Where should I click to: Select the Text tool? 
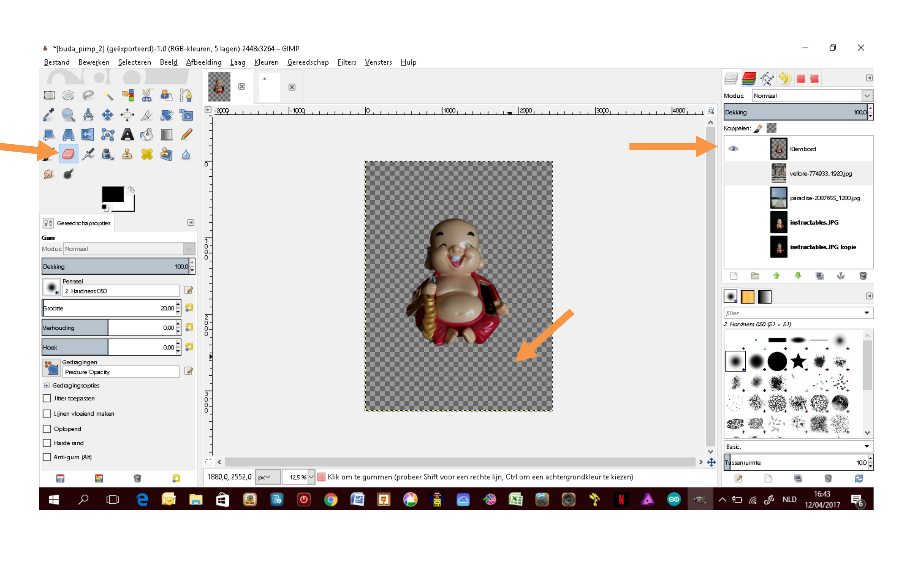coord(127,134)
